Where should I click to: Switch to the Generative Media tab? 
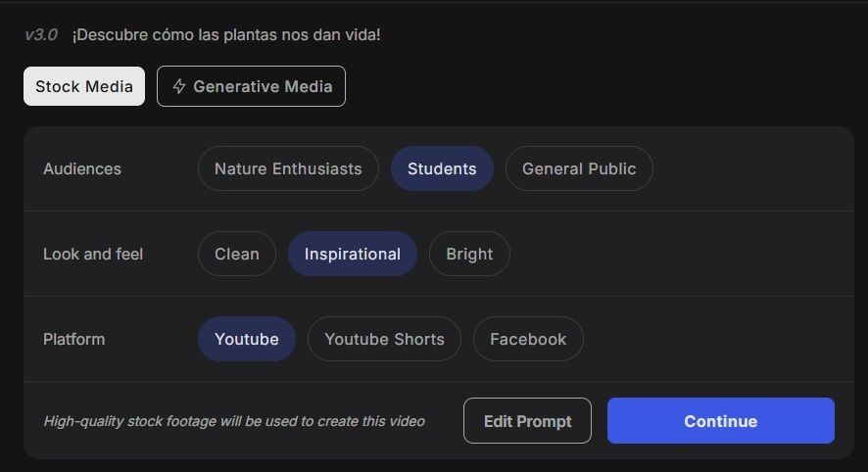click(252, 86)
